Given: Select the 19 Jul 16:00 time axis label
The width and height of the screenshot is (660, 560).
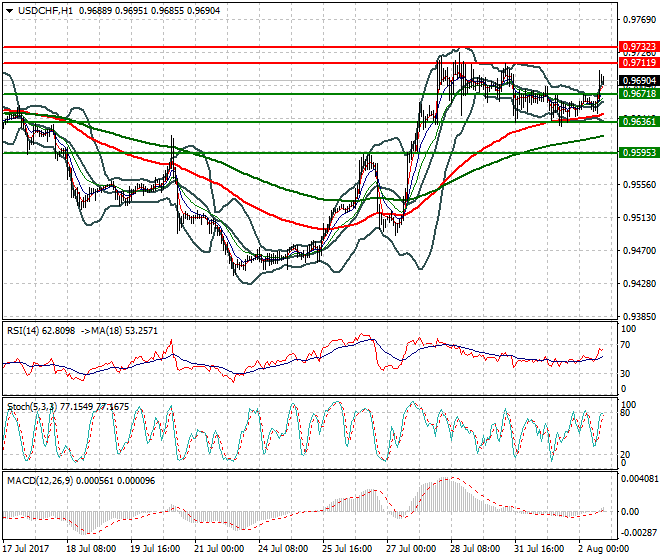Looking at the screenshot, I should 155,549.
